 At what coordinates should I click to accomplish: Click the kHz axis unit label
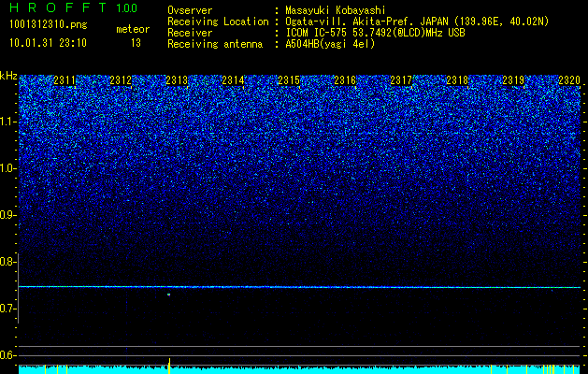click(x=8, y=76)
